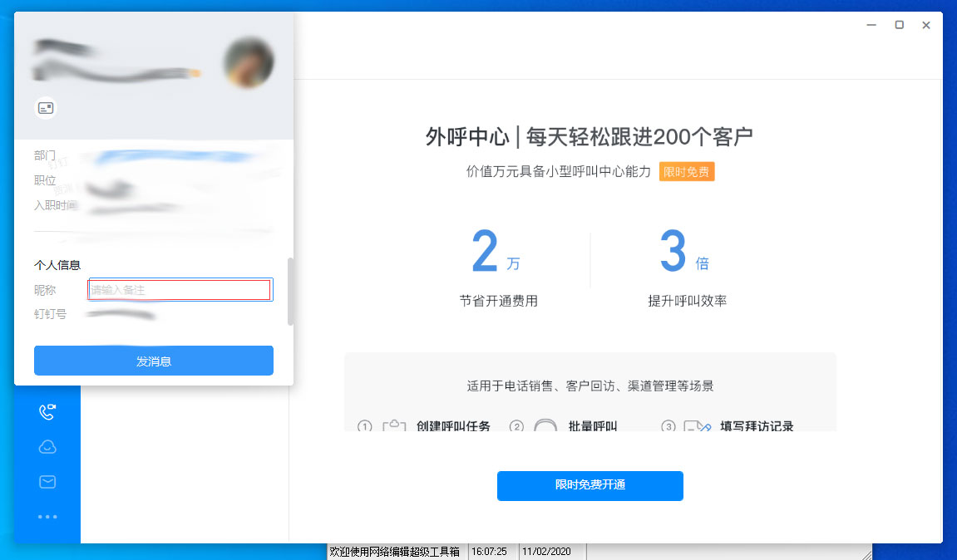Screen dimensions: 957x560
Task: Minimize the DingTalk window
Action: pos(871,25)
